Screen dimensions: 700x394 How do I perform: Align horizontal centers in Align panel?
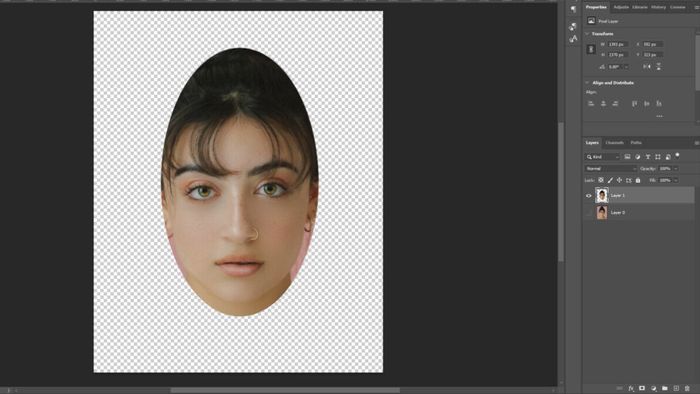click(603, 104)
